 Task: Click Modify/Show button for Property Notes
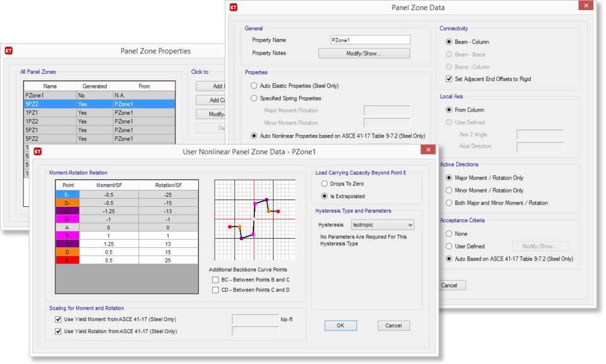tap(364, 54)
